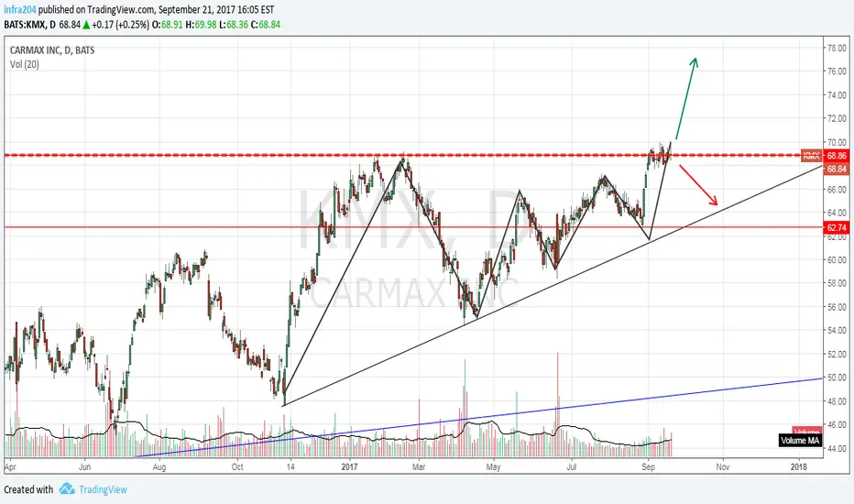This screenshot has width=854, height=504.
Task: Click the red 62.74 price level label
Action: pos(837,228)
